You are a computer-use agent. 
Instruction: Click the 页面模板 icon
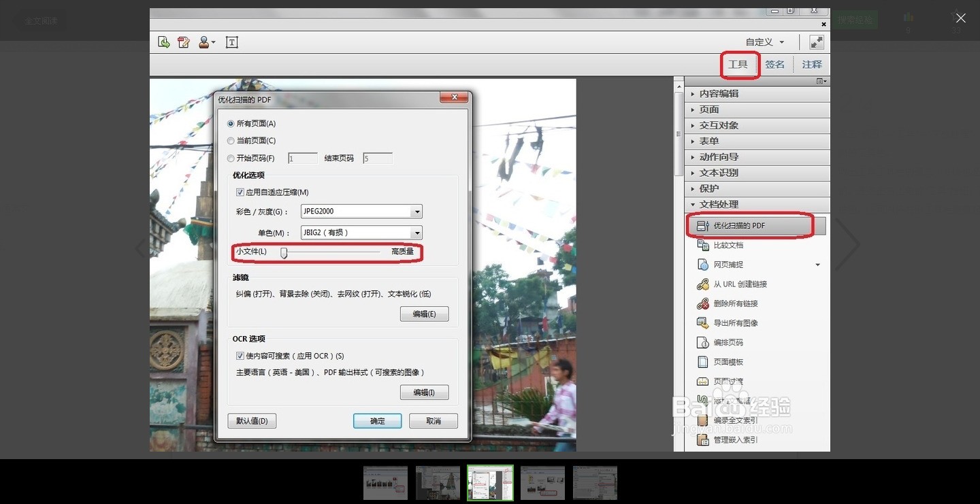(703, 362)
